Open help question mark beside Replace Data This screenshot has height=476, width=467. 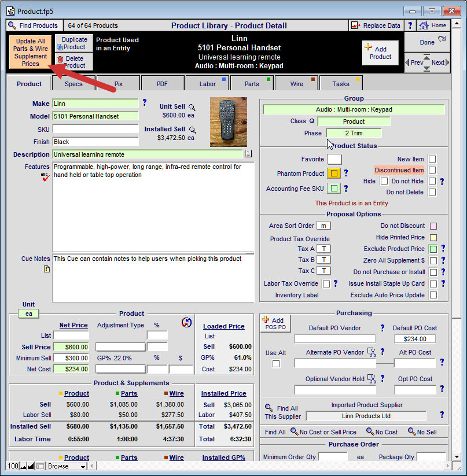tap(410, 25)
